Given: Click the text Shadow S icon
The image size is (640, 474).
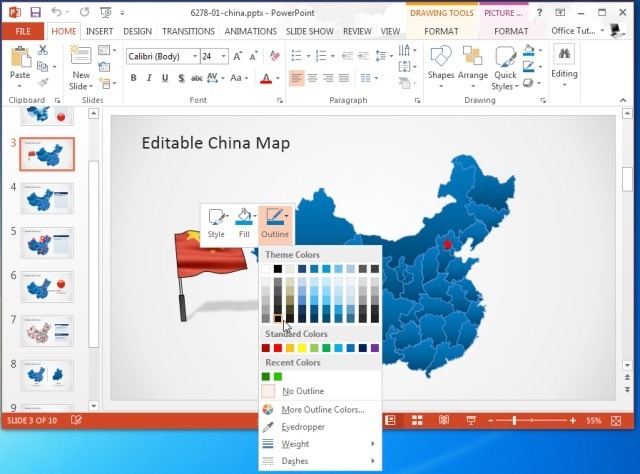Looking at the screenshot, I should click(x=181, y=78).
